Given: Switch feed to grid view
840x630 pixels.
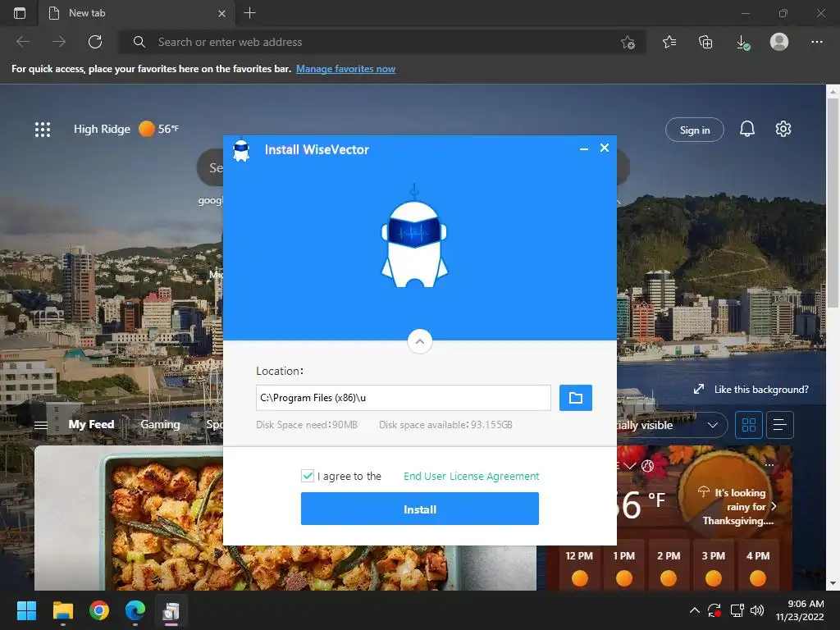Looking at the screenshot, I should [x=748, y=426].
